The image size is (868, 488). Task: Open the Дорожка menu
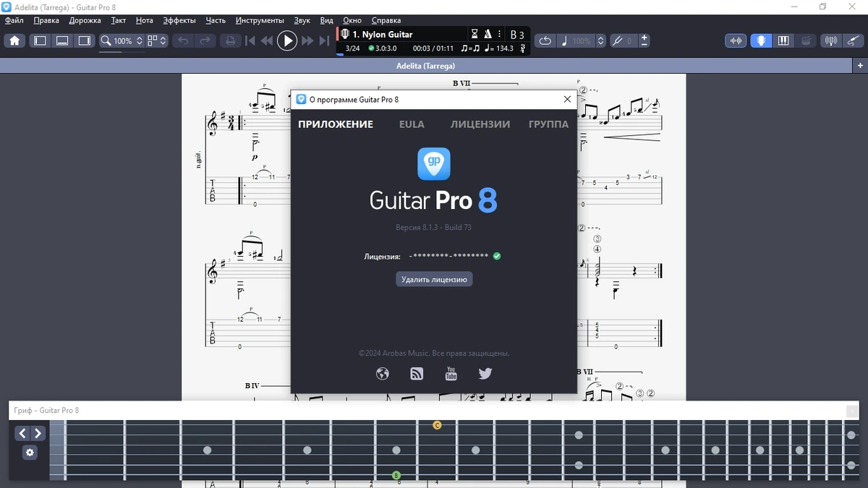pyautogui.click(x=85, y=20)
